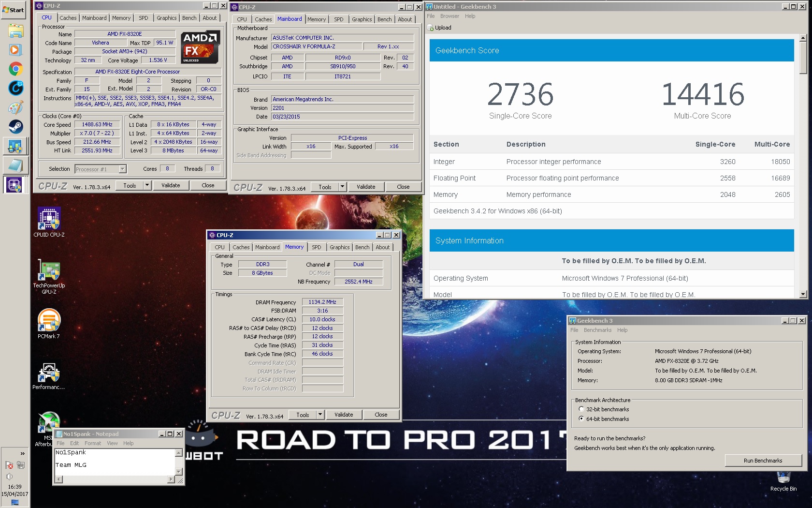Expand Tools dropdown arrow in CPU-Z CPU window

coord(147,185)
